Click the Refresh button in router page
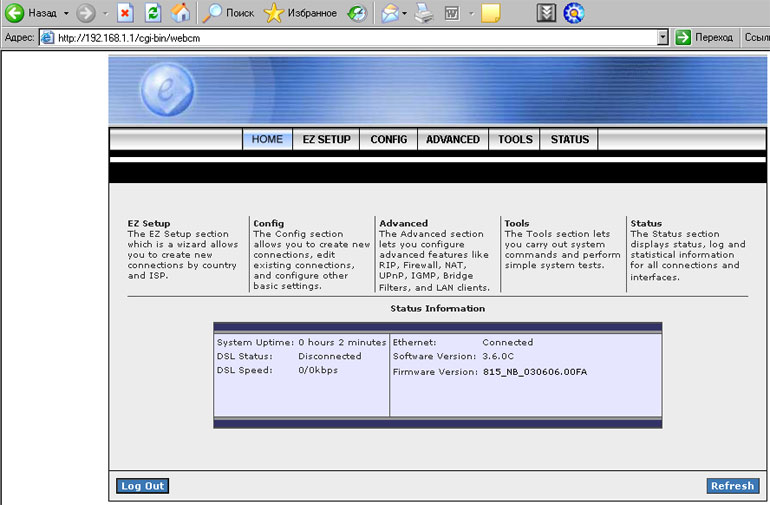Screen dimensions: 770x505 tap(732, 486)
